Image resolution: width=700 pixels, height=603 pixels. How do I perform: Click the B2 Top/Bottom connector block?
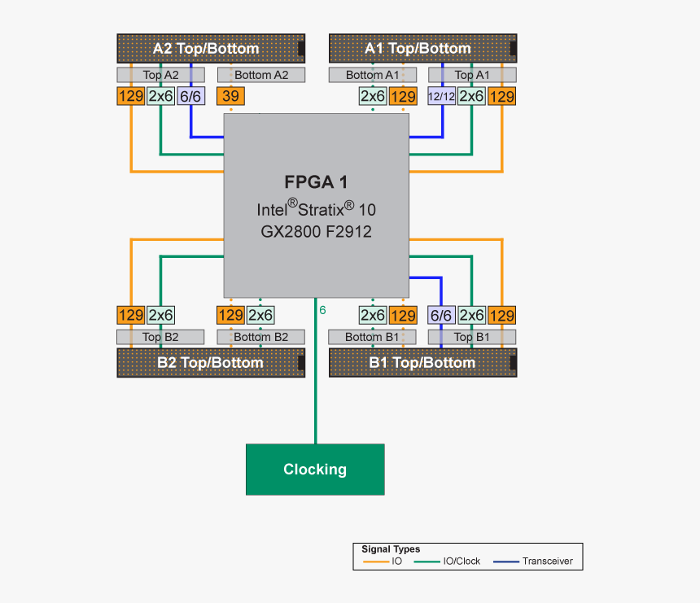coord(211,362)
